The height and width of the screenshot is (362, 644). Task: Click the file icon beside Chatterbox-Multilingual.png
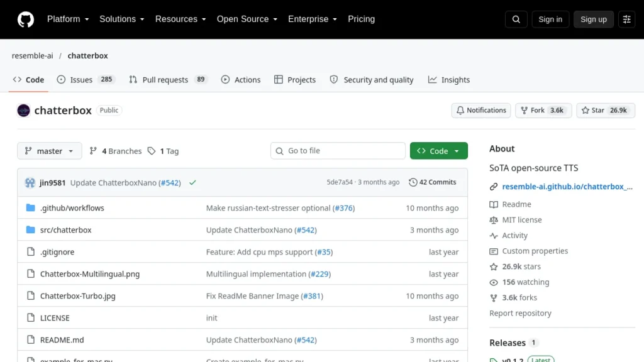pos(30,274)
